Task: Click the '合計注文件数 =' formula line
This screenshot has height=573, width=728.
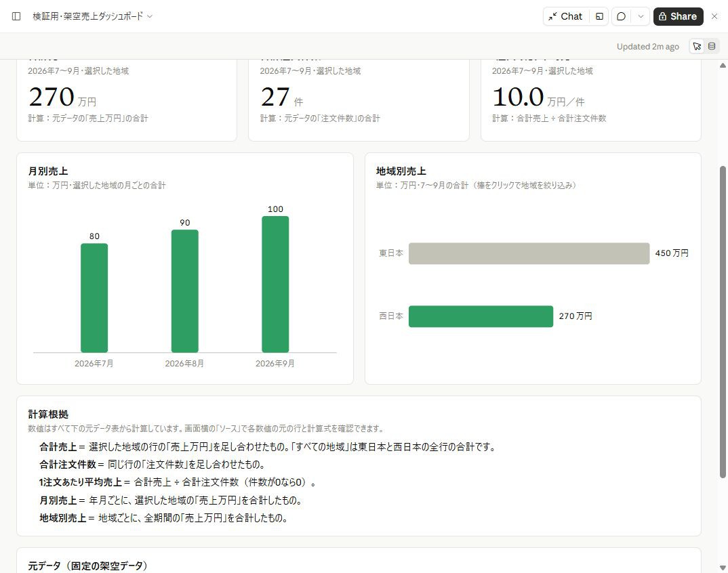Action: [x=153, y=465]
